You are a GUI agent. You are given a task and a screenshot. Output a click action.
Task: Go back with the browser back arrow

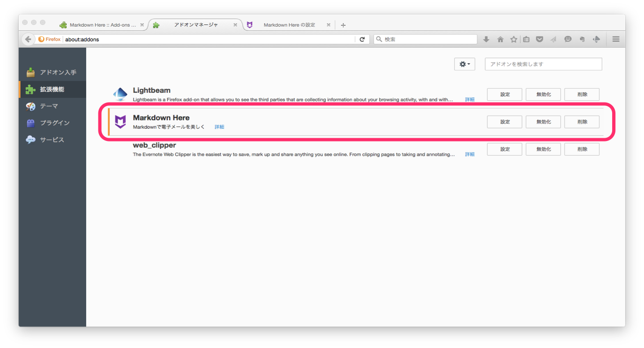point(28,39)
